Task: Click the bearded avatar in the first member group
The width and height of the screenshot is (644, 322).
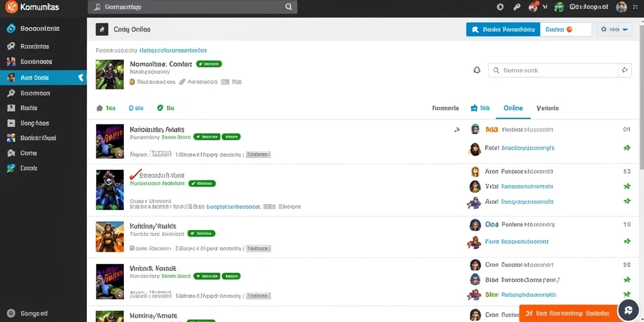Action: 474,148
